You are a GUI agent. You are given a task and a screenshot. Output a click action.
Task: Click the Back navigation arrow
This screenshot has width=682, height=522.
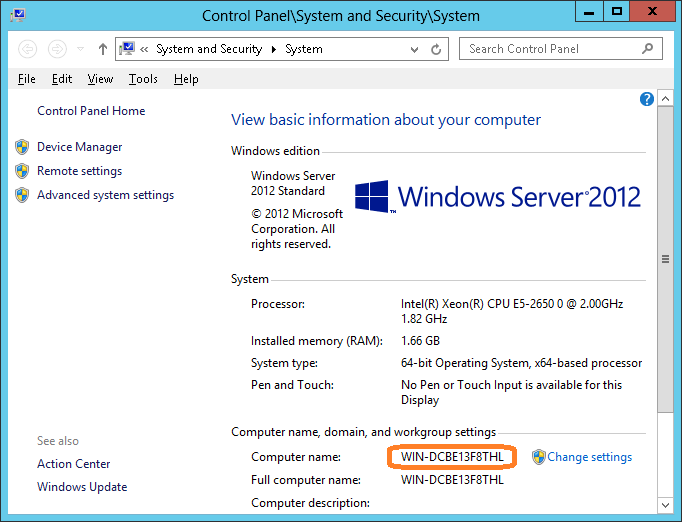(27, 49)
